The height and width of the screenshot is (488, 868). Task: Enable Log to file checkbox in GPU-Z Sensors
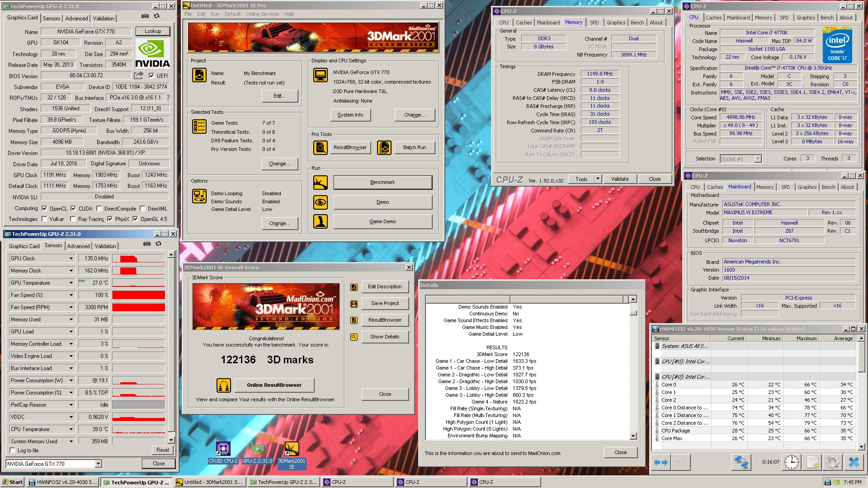click(12, 450)
